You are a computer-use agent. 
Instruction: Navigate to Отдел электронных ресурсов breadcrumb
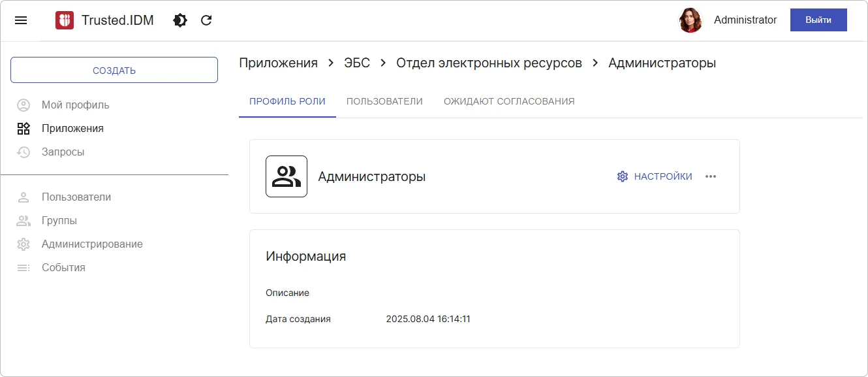click(x=489, y=63)
